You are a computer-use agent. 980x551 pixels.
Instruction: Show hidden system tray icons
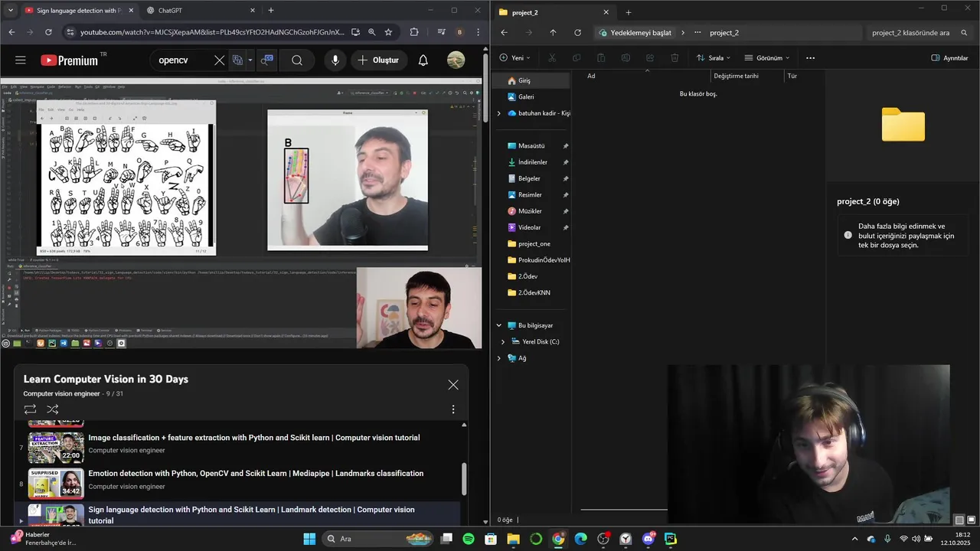[855, 539]
